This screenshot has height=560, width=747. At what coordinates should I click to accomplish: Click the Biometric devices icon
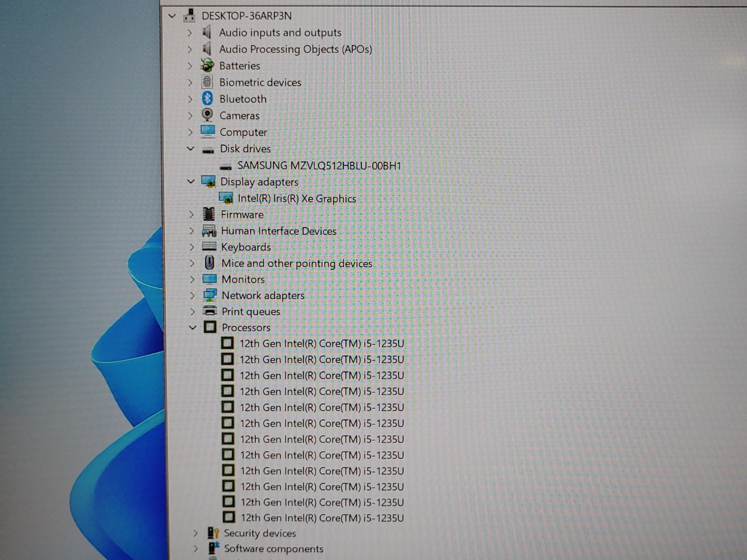click(207, 82)
